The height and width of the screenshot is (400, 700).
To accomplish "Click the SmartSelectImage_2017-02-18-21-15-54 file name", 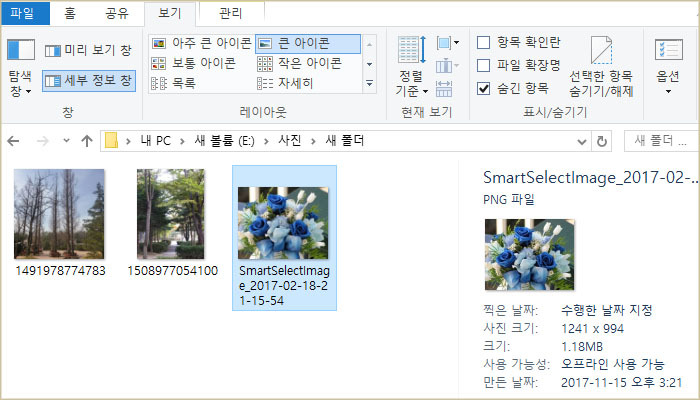I will [284, 286].
